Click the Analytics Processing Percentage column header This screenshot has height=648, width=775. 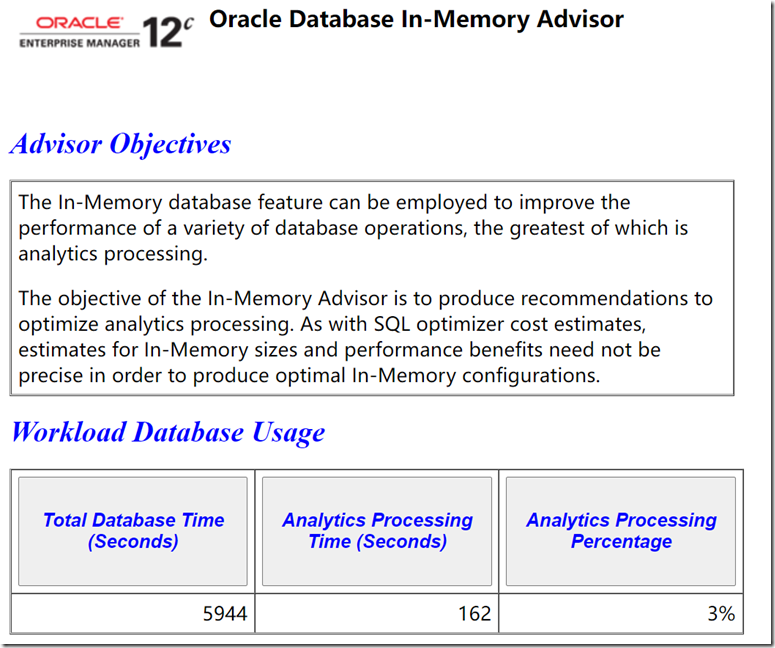(621, 531)
